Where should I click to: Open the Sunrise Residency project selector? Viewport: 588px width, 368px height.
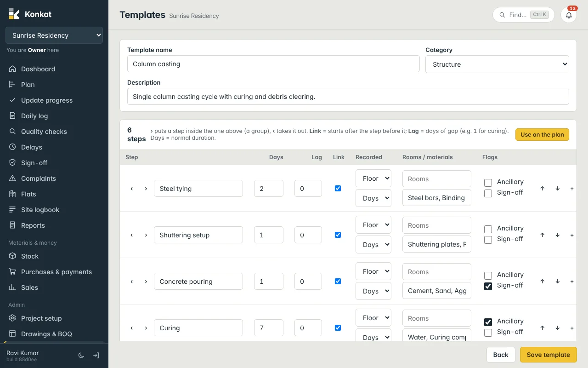click(54, 35)
